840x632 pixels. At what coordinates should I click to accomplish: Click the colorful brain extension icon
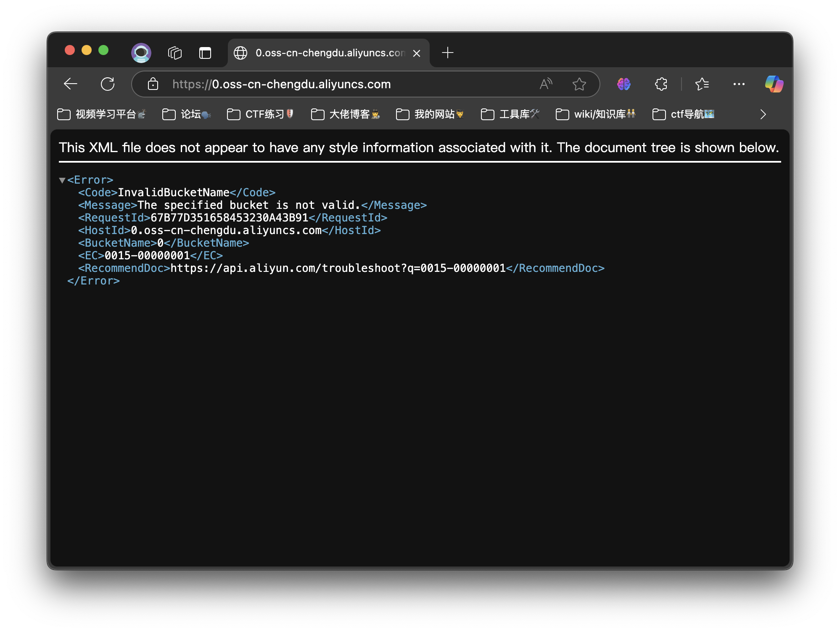point(624,84)
